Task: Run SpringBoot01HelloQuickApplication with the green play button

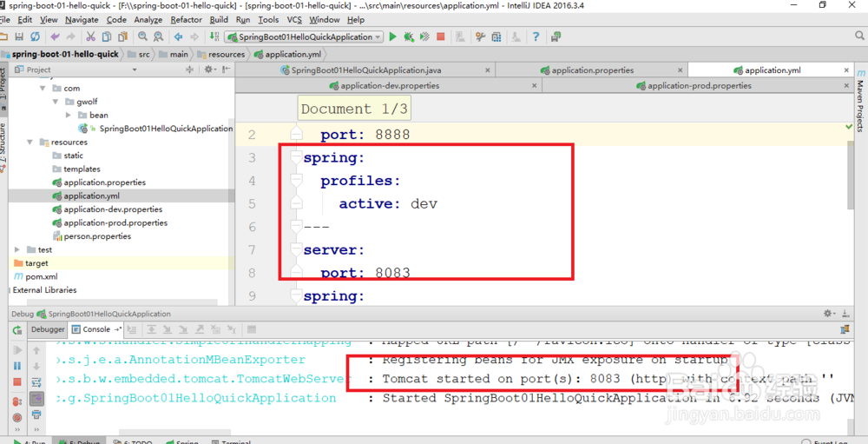Action: [393, 36]
